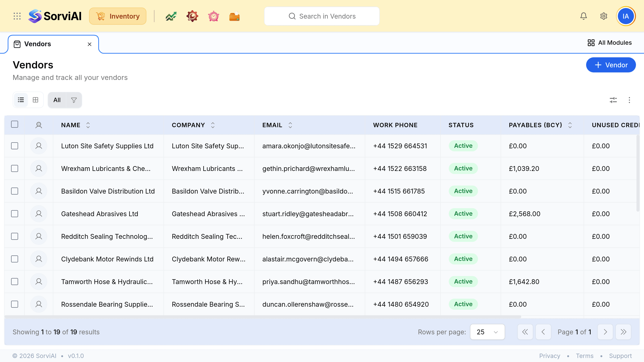Click phone number +44 1501 659039
The width and height of the screenshot is (644, 362).
[400, 236]
